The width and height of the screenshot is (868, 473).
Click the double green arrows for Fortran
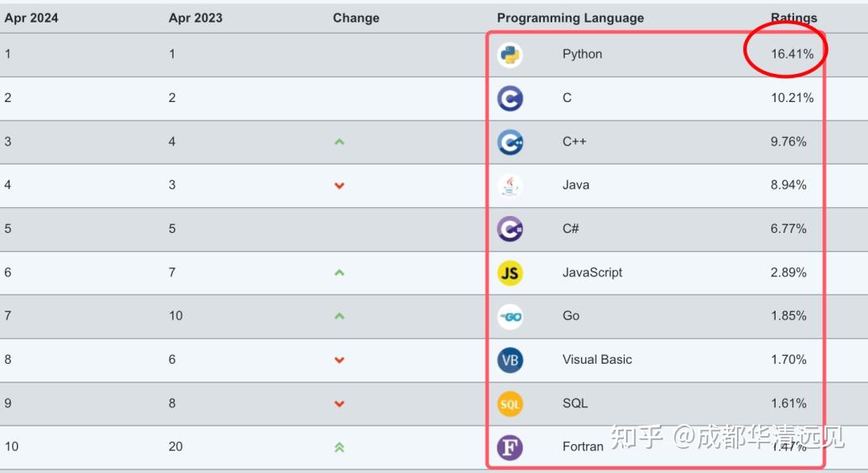click(x=339, y=446)
